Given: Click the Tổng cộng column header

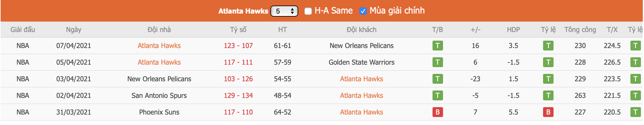Looking at the screenshot, I should tap(580, 30).
